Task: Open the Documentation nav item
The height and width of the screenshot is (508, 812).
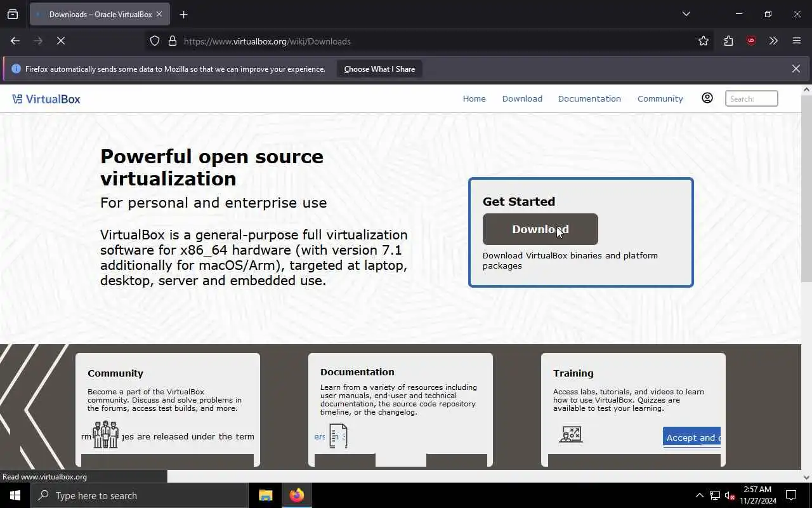Action: click(x=589, y=98)
